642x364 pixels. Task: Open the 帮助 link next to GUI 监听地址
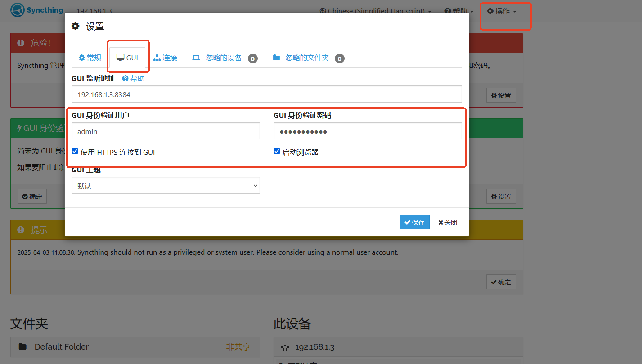tap(133, 78)
